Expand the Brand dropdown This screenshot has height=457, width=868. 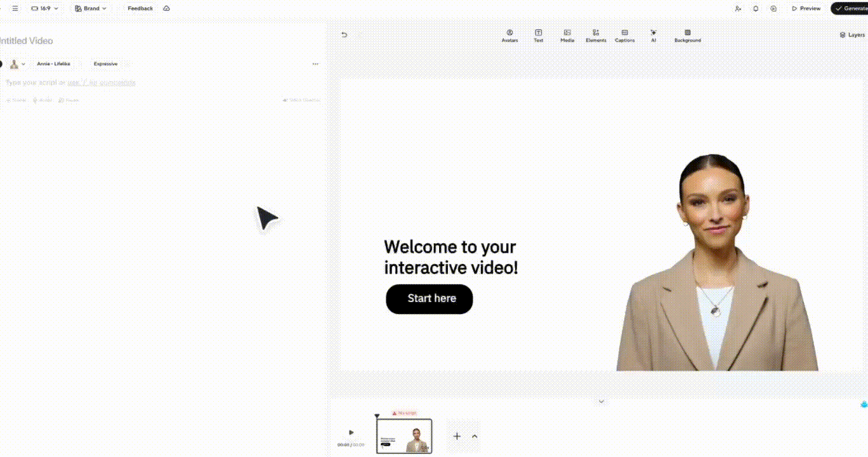[x=91, y=8]
